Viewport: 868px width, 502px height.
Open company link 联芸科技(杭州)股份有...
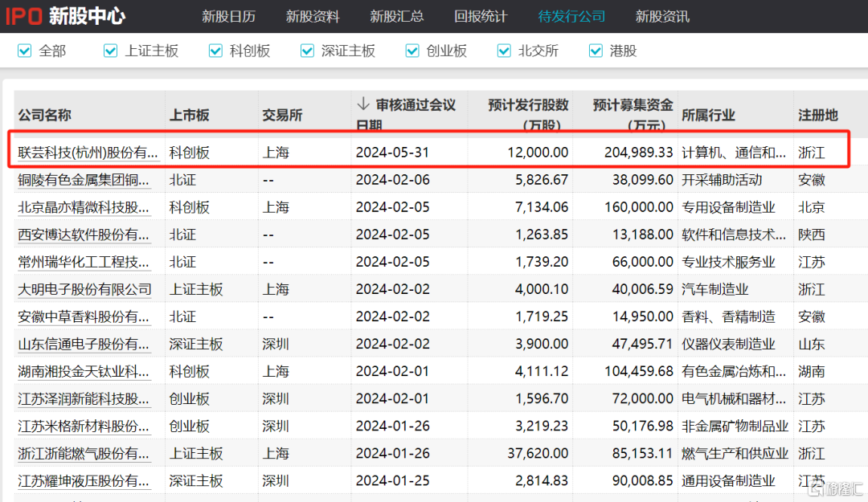tap(88, 152)
